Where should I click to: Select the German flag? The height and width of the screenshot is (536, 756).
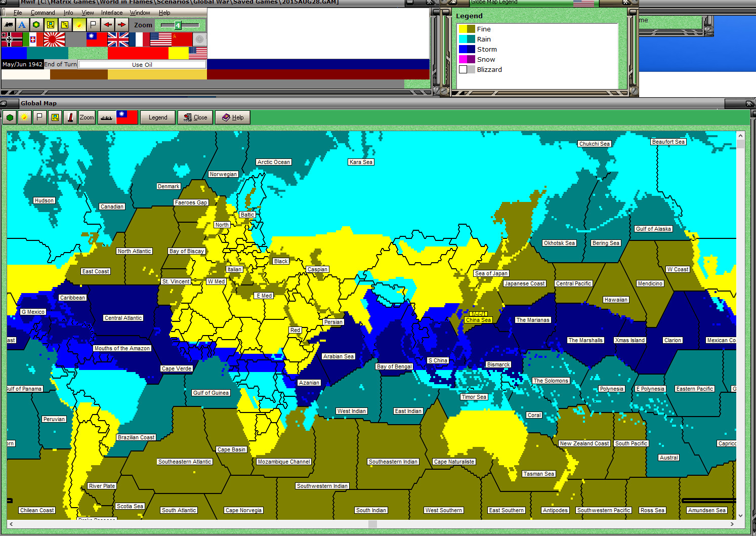coord(12,39)
